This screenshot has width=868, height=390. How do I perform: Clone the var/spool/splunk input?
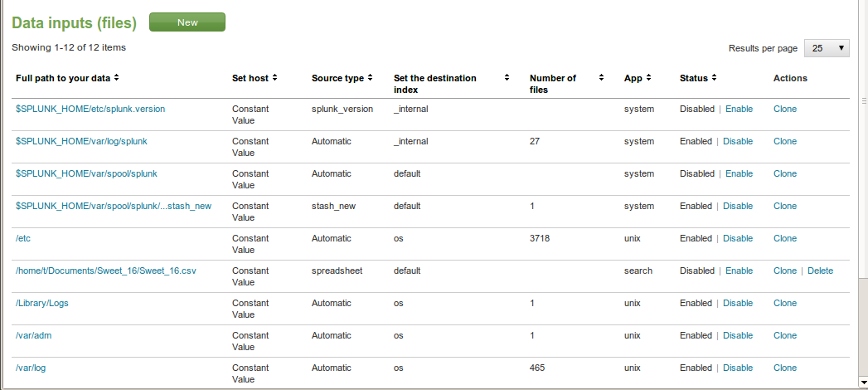(785, 173)
